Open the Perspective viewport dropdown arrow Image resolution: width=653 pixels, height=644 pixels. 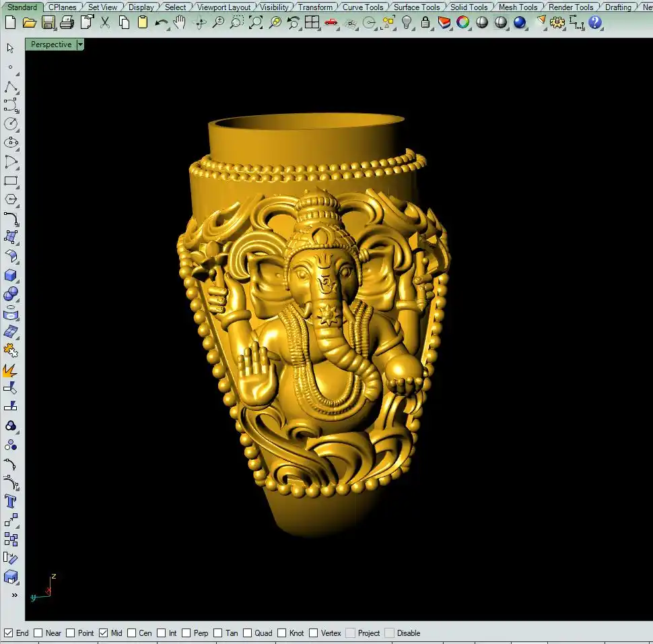click(x=80, y=44)
